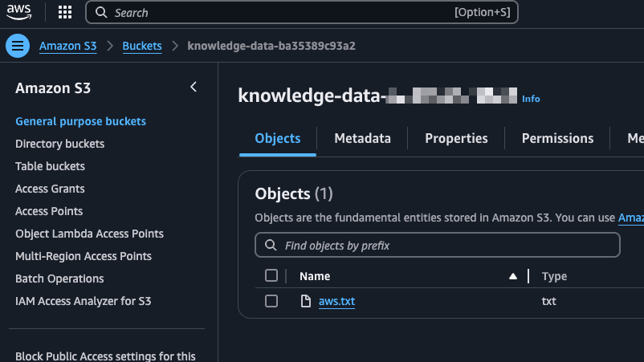The width and height of the screenshot is (644, 362).
Task: Open the Permissions tab
Action: click(557, 139)
